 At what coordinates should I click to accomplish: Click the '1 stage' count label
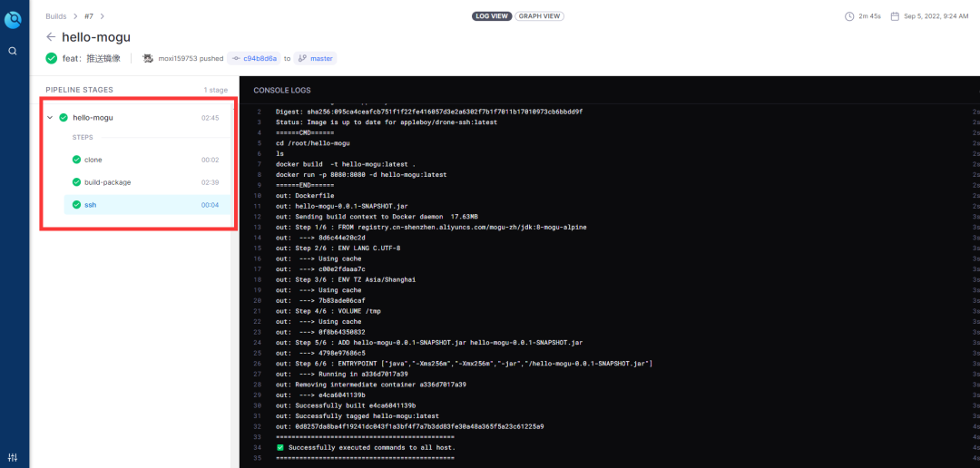[216, 90]
